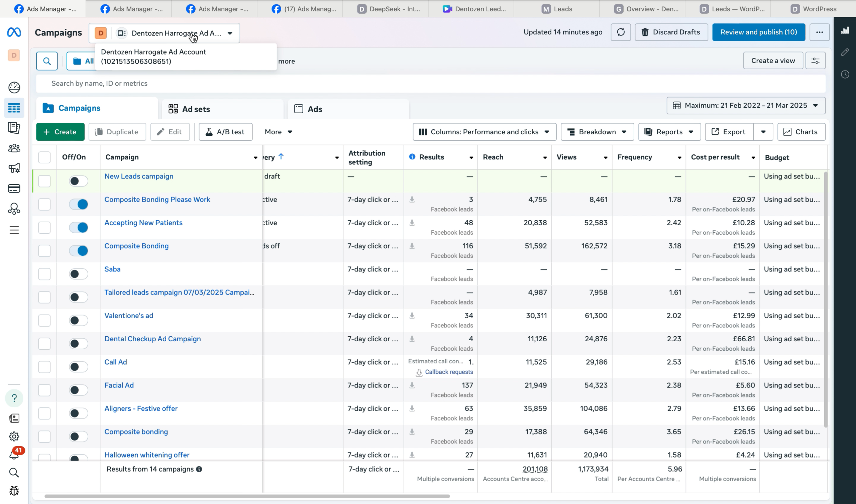Open Billing card icon in sidebar
Viewport: 856px width, 504px height.
click(14, 188)
